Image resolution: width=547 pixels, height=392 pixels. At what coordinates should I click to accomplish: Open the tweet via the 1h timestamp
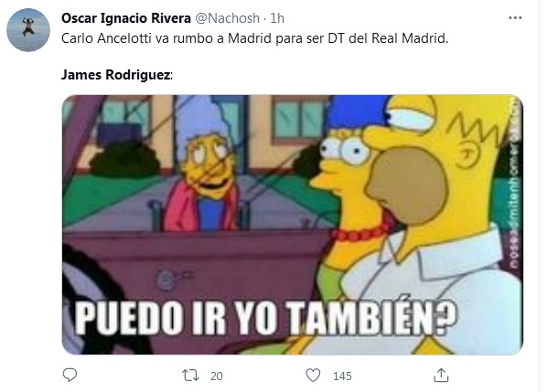click(x=277, y=18)
